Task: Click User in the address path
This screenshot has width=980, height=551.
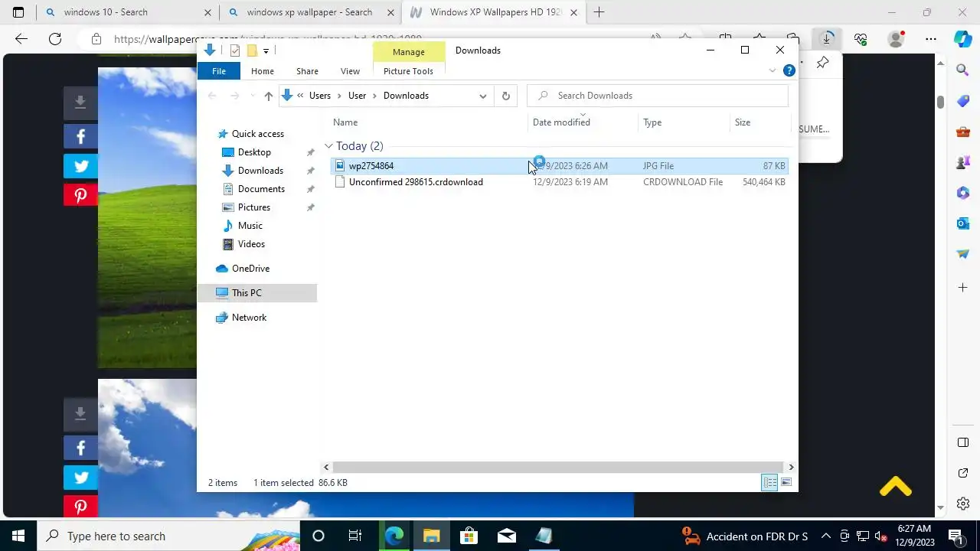Action: point(358,96)
